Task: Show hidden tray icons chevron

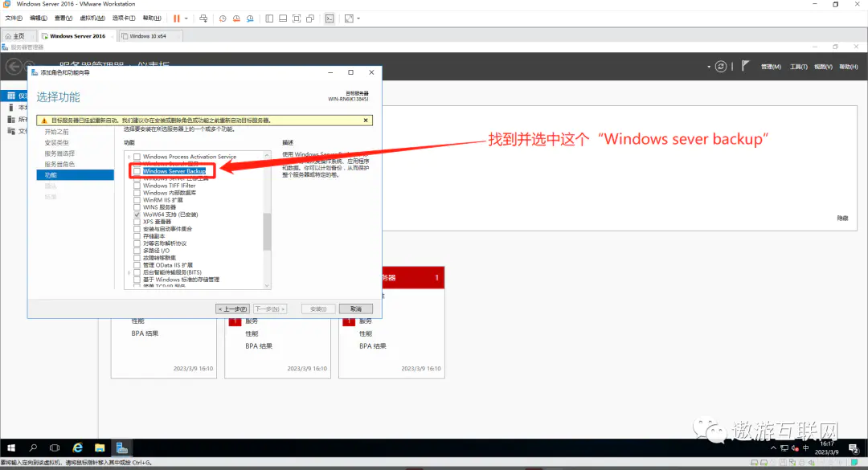Action: (x=773, y=448)
